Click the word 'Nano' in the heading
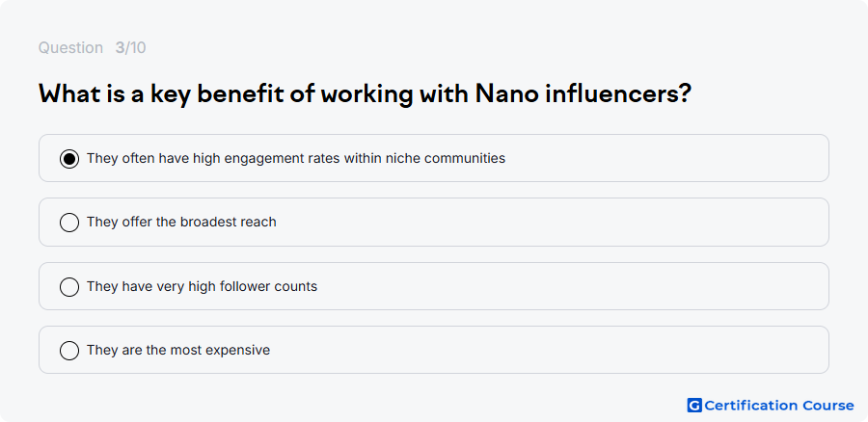The height and width of the screenshot is (422, 868). 507,94
